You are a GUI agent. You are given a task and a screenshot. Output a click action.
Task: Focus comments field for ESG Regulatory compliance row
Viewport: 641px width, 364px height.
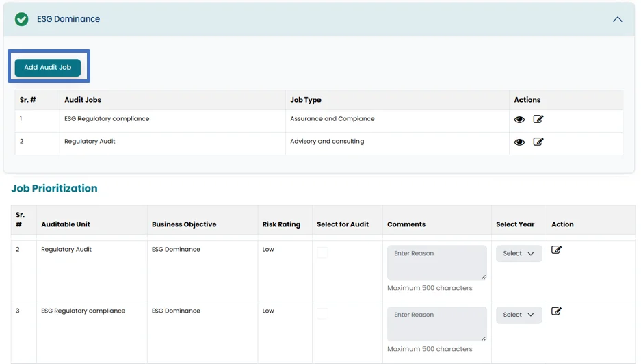tap(436, 324)
